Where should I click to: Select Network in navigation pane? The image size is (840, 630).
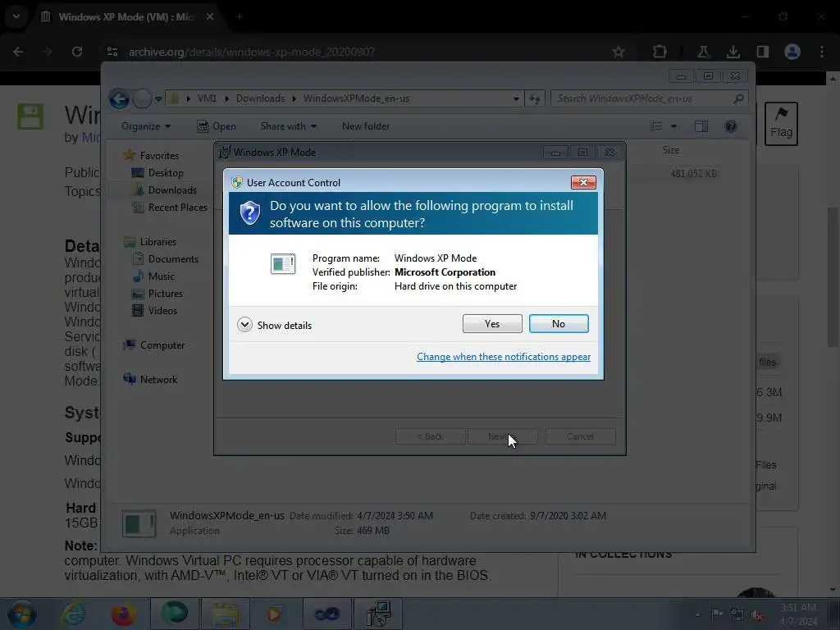coord(158,380)
